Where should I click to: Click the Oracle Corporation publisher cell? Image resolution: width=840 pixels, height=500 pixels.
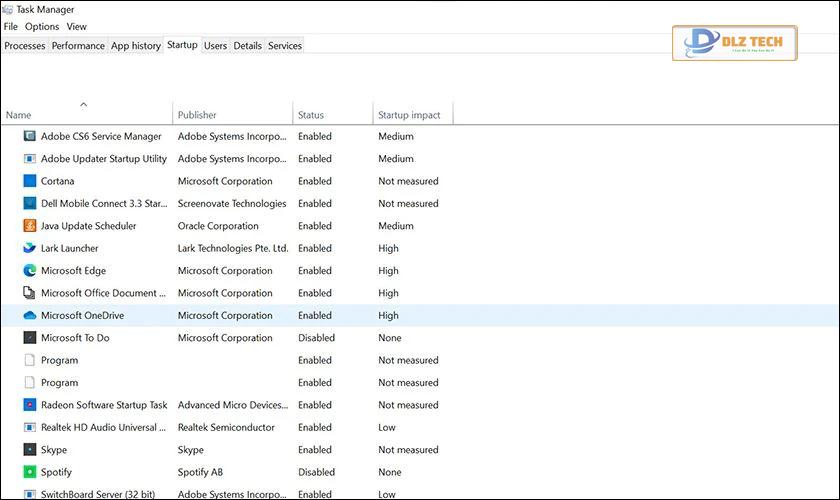pyautogui.click(x=218, y=226)
